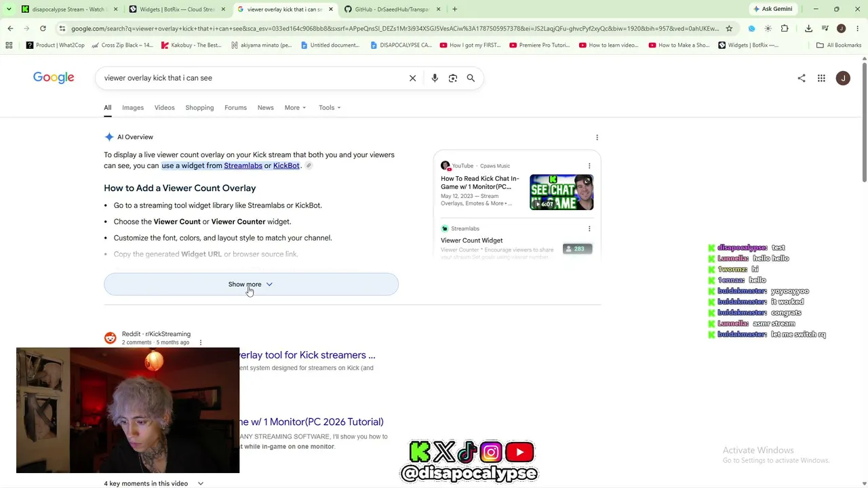Switch to the Widgets | BotRix tab
The image size is (868, 488).
177,9
